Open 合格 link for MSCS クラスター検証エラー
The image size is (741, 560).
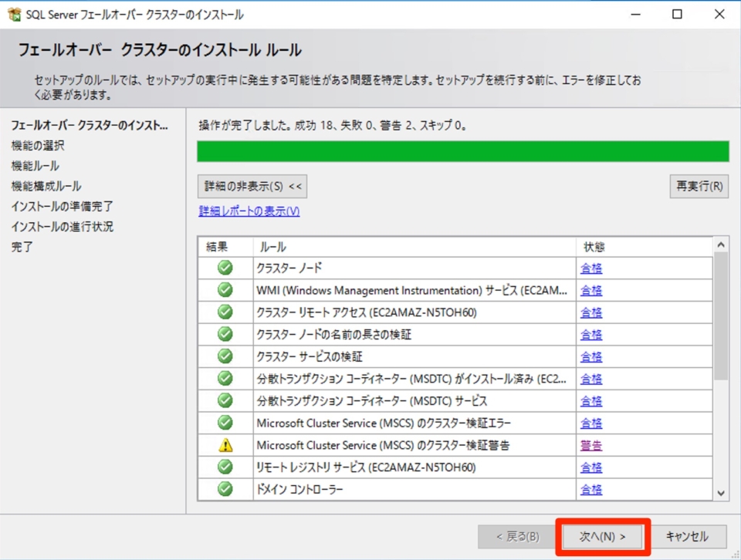click(x=591, y=423)
